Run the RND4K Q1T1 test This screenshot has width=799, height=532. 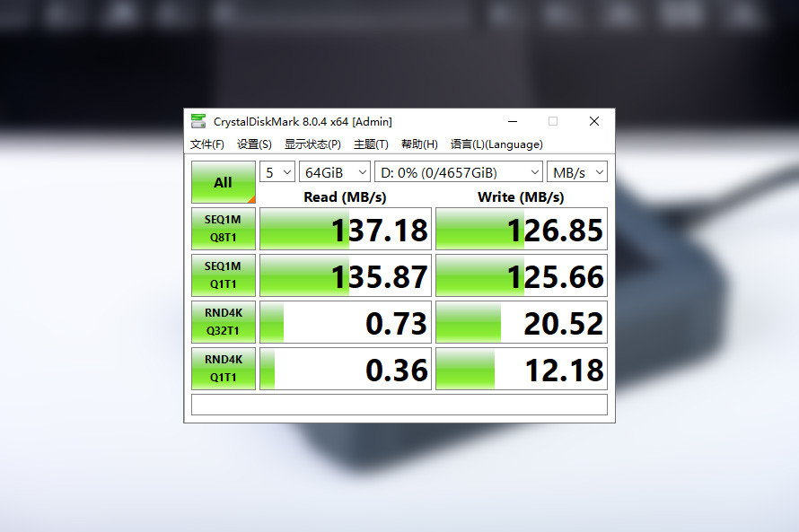pyautogui.click(x=224, y=369)
